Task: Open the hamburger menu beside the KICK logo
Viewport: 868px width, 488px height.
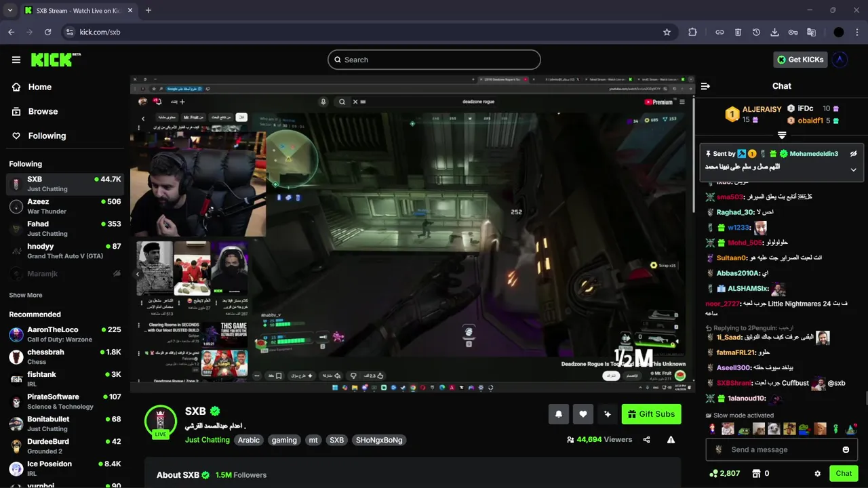Action: (x=16, y=60)
